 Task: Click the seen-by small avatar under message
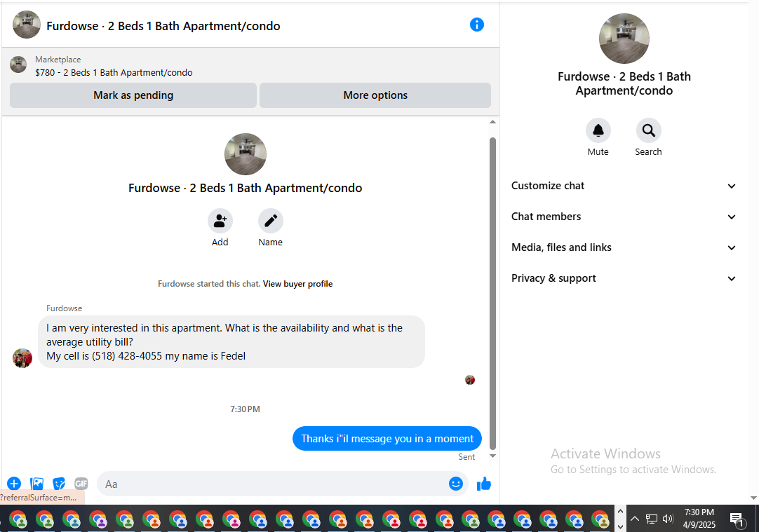click(x=470, y=380)
